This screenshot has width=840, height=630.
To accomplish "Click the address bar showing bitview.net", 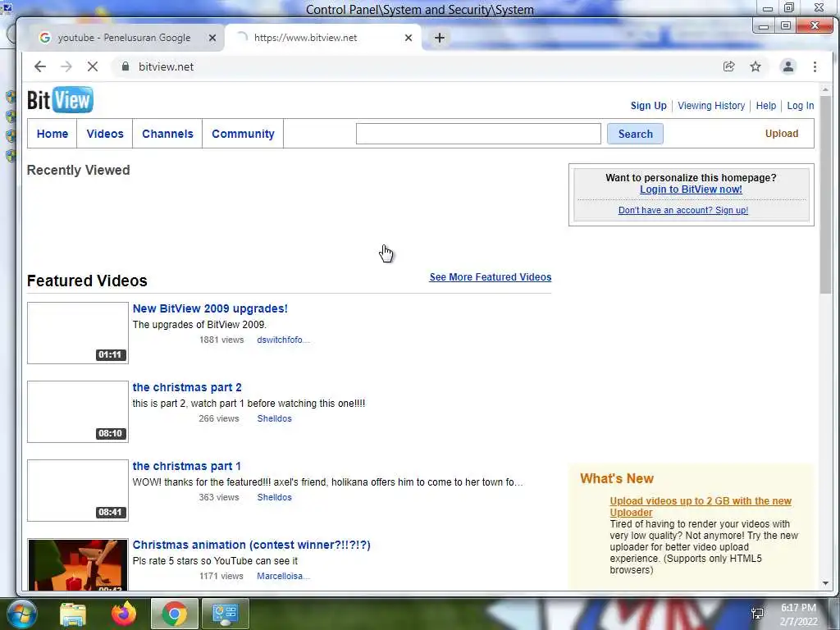I will [x=418, y=66].
